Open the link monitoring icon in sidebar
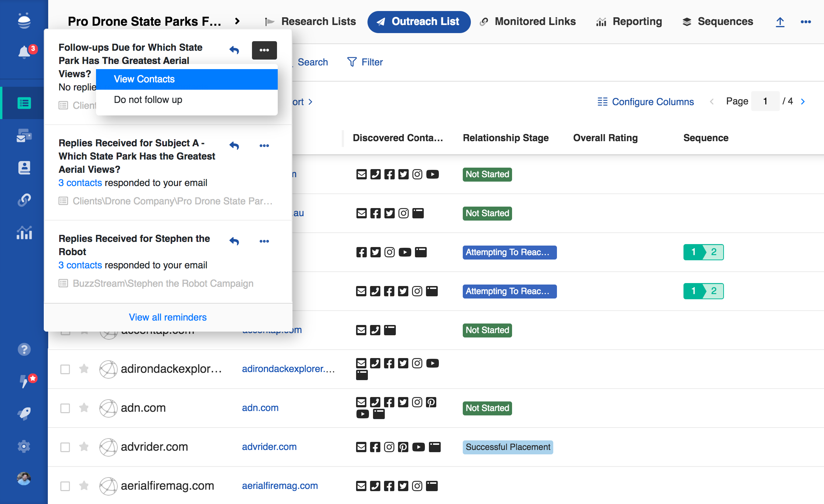This screenshot has width=824, height=504. [24, 200]
